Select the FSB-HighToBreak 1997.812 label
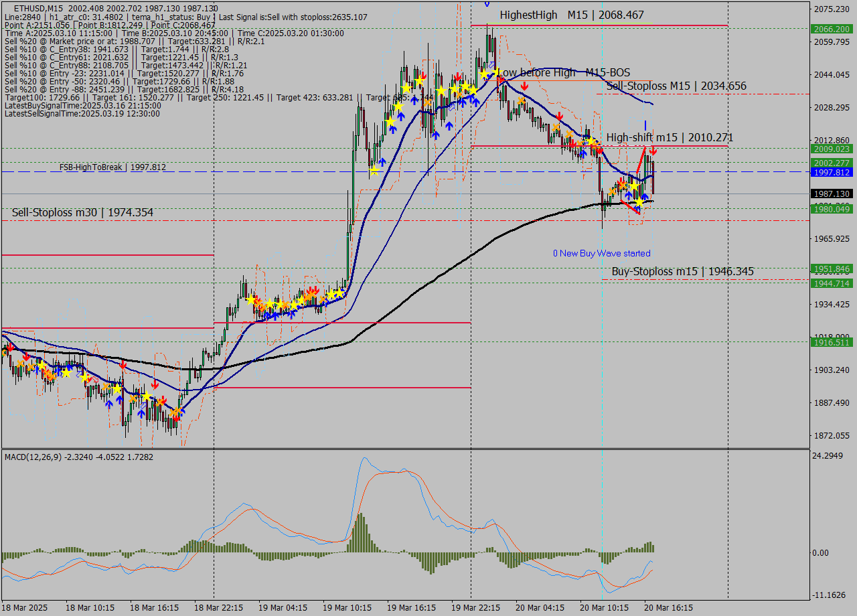 click(112, 167)
